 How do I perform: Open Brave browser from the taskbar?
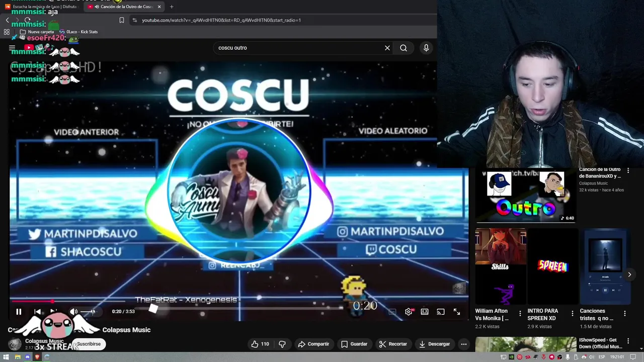(37, 357)
